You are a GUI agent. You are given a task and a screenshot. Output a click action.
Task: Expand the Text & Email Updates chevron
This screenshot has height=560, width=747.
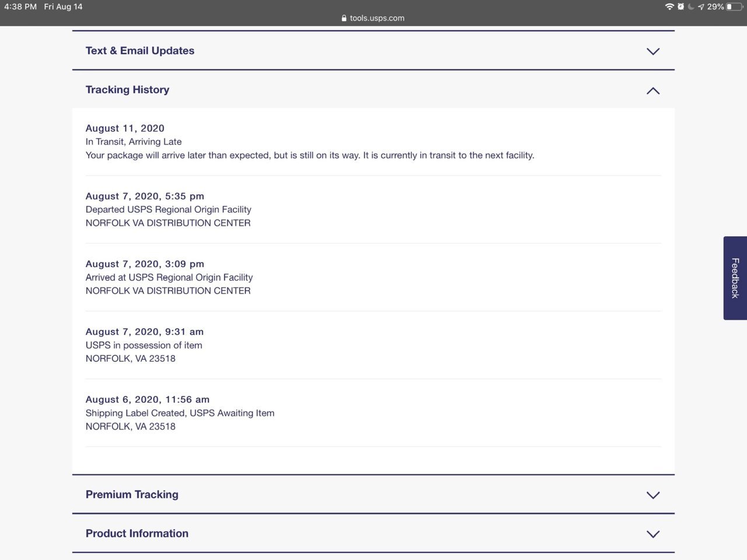pos(653,51)
